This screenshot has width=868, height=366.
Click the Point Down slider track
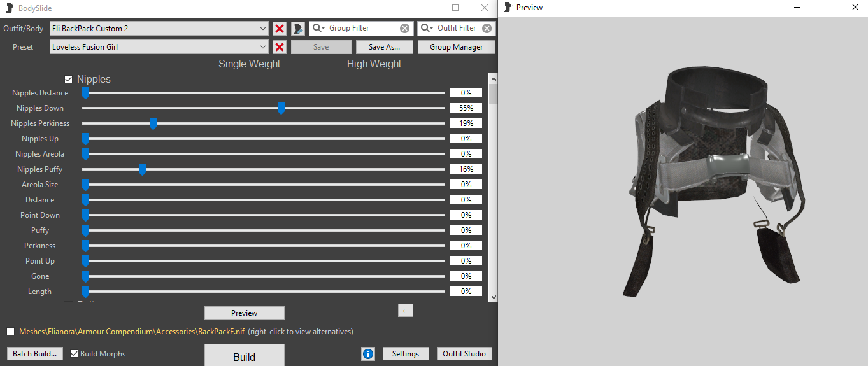coord(264,215)
